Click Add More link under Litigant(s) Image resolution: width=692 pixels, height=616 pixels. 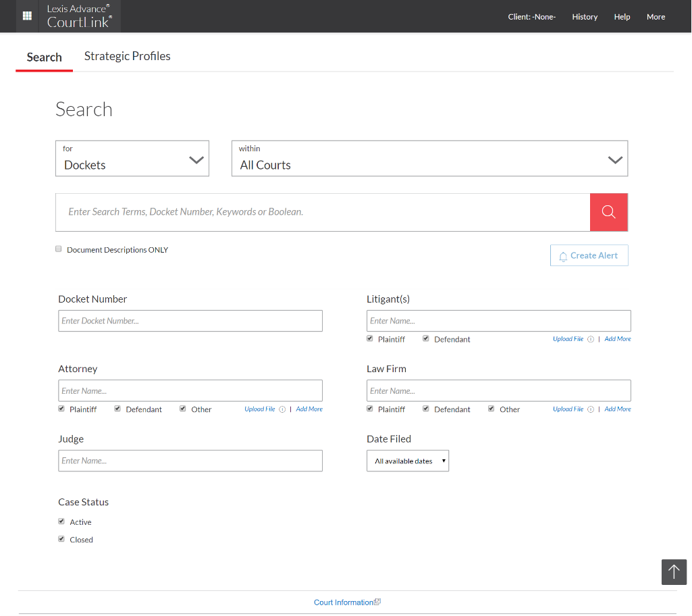coord(618,339)
